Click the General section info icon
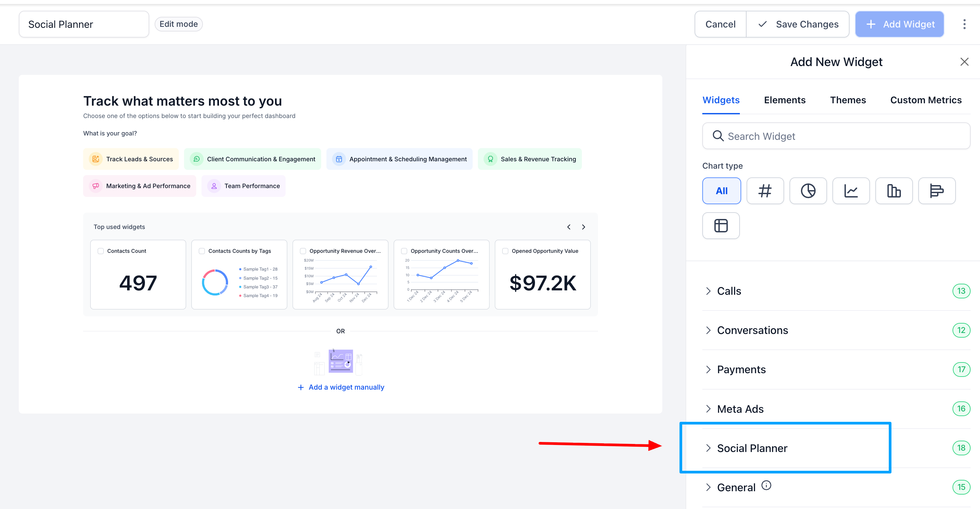 (x=766, y=486)
